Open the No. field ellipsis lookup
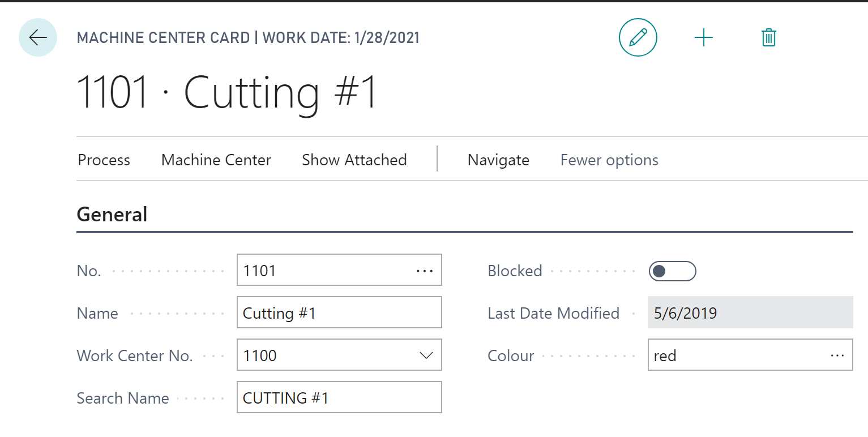 [x=425, y=271]
